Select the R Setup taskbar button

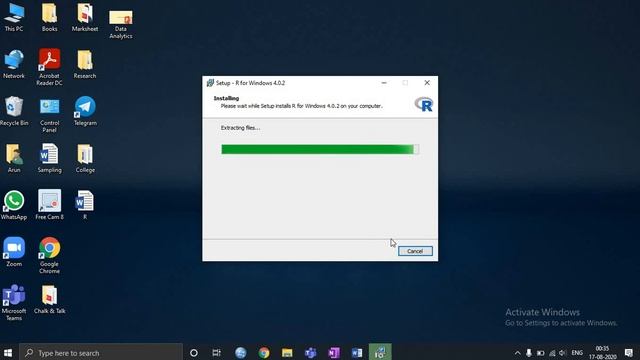point(380,352)
